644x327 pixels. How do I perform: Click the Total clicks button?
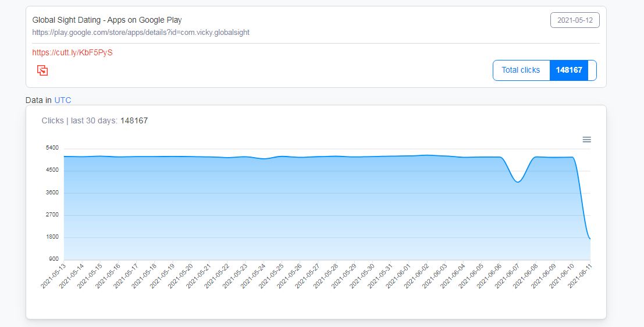pos(521,70)
